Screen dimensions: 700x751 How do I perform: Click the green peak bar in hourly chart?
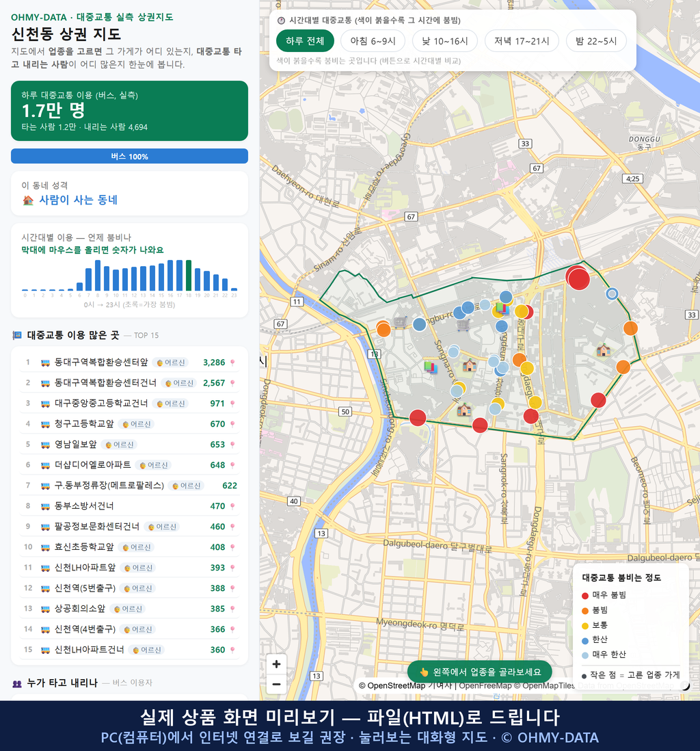(189, 276)
